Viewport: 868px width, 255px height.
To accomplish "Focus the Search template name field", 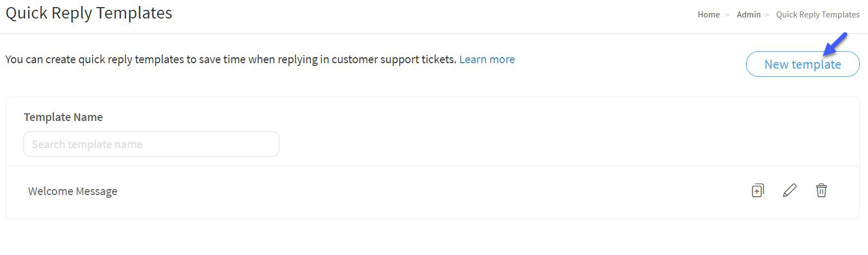I will (151, 144).
